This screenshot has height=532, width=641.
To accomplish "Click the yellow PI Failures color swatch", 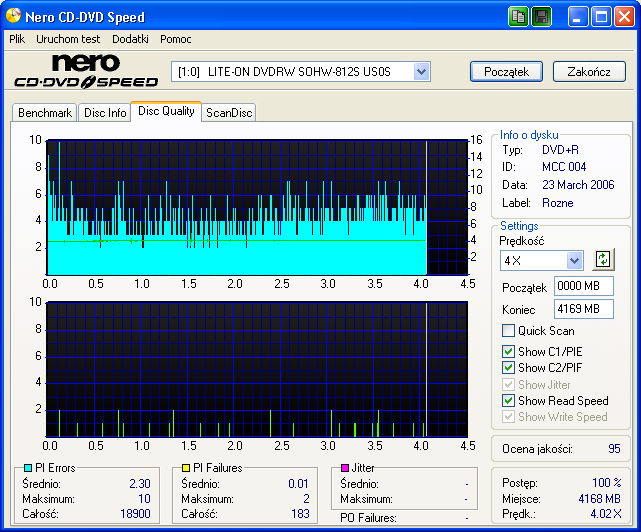I will tap(186, 468).
